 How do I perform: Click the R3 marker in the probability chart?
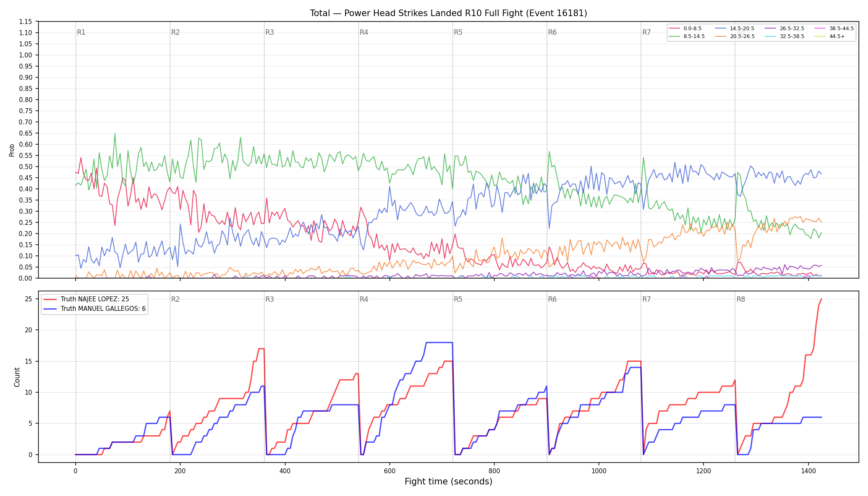[269, 32]
